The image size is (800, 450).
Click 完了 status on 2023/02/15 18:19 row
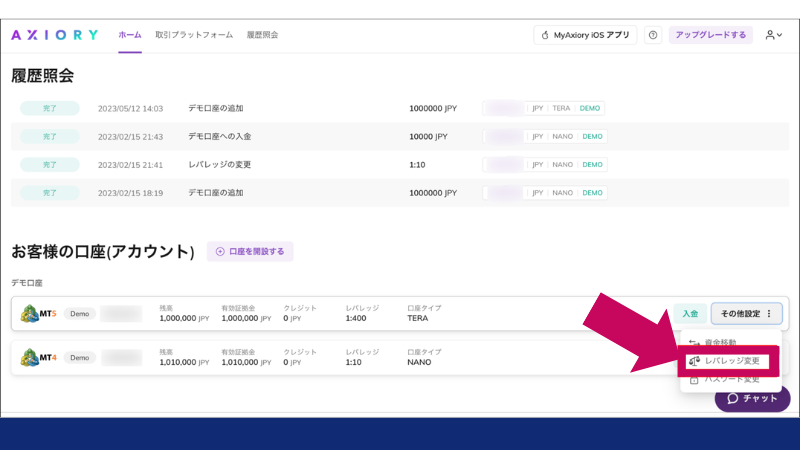49,193
